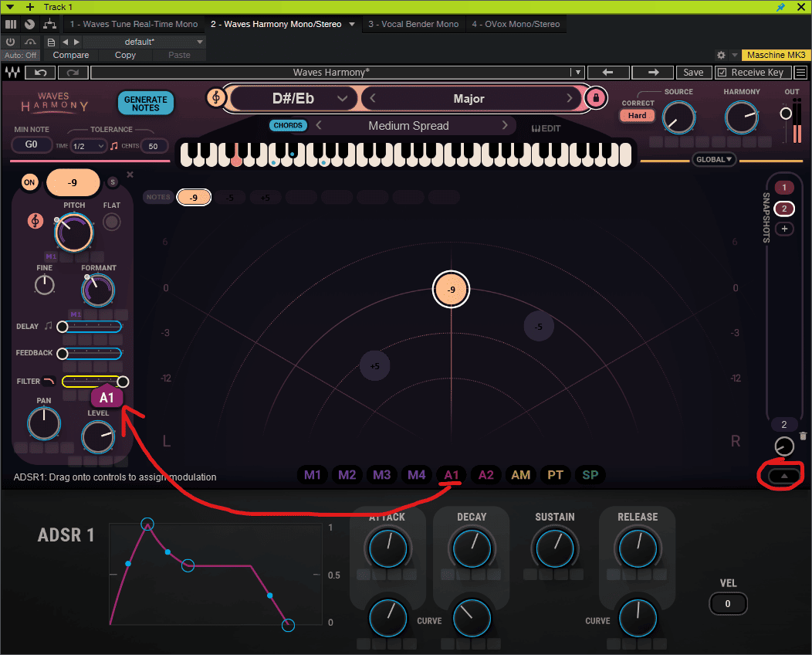Toggle the Hard correct button
This screenshot has height=655, width=812.
(637, 116)
